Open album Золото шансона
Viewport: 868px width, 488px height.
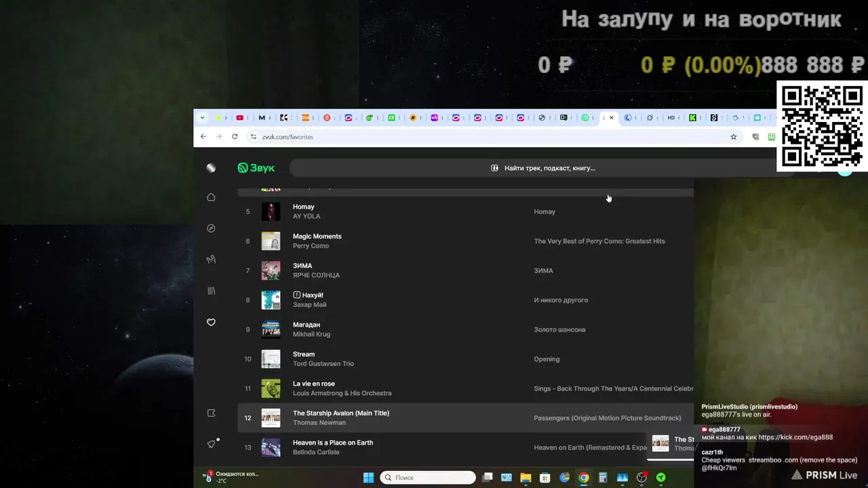pyautogui.click(x=559, y=329)
